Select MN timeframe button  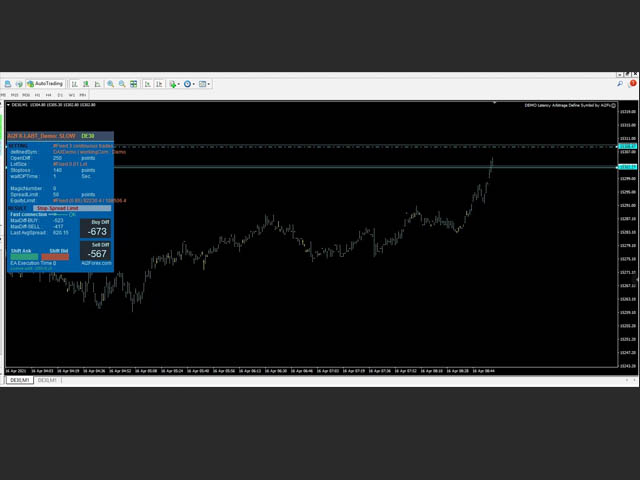point(83,95)
